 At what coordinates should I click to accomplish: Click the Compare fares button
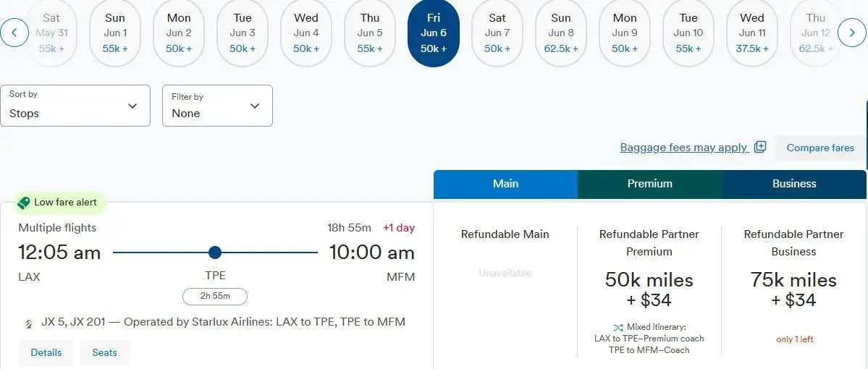click(x=820, y=148)
